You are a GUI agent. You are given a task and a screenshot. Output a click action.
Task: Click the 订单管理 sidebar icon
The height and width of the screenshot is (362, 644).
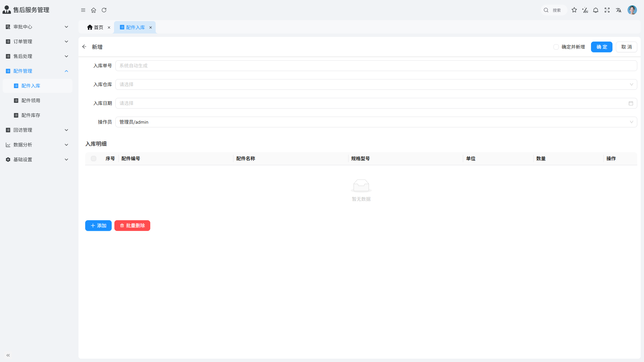(8, 42)
